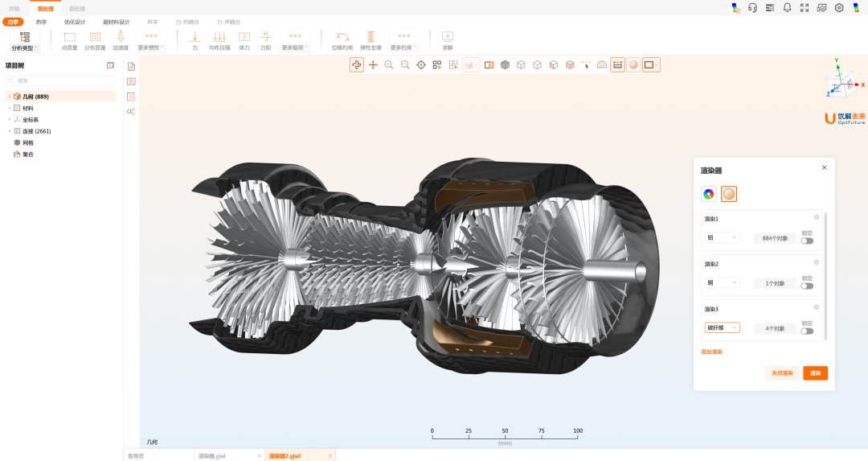Image resolution: width=868 pixels, height=461 pixels.
Task: Expand the 连接 (2661) tree node
Action: (10, 131)
